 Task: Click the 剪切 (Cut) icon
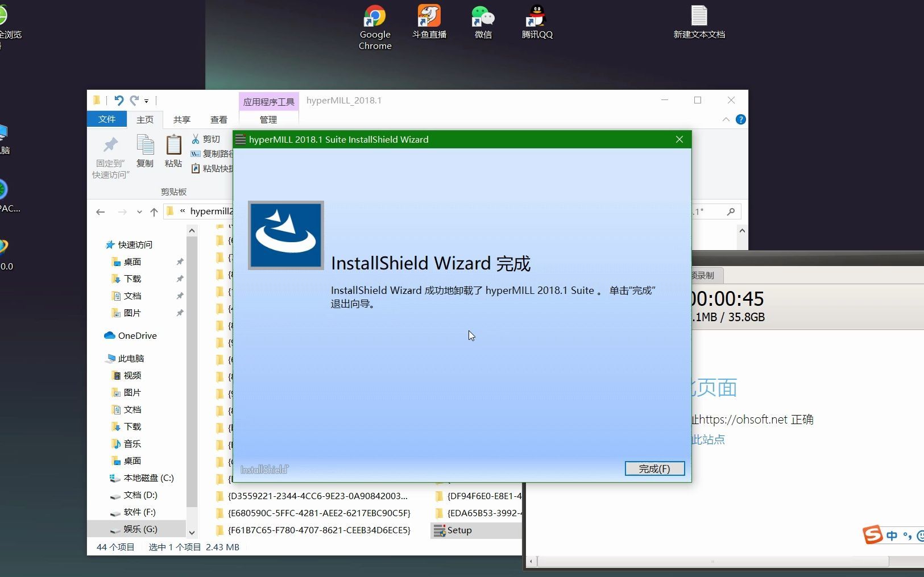click(x=206, y=138)
